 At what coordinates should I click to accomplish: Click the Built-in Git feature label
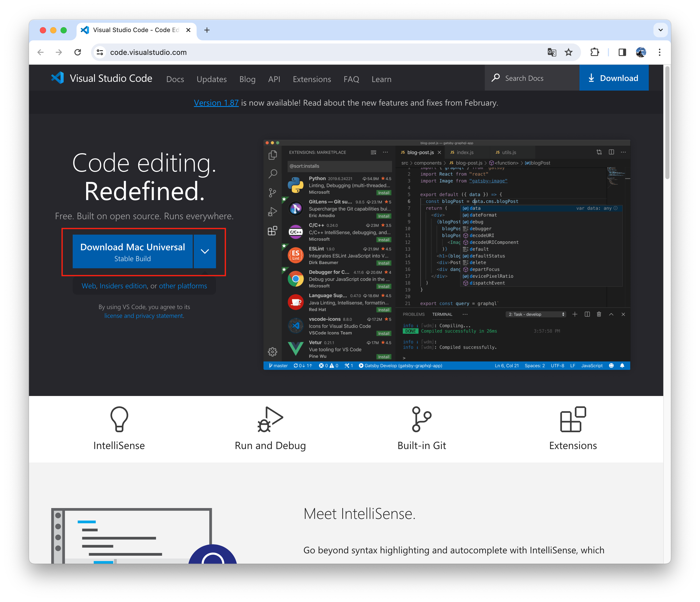pos(422,446)
